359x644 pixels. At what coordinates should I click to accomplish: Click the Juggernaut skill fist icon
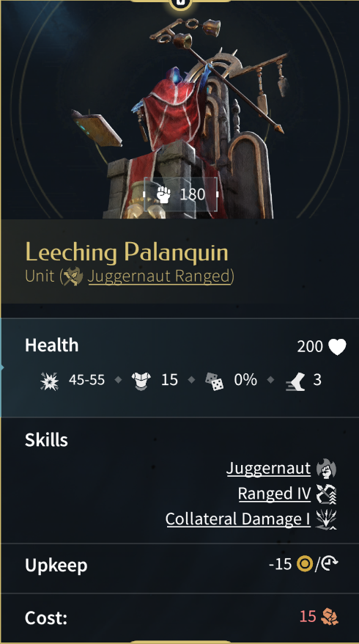click(327, 469)
